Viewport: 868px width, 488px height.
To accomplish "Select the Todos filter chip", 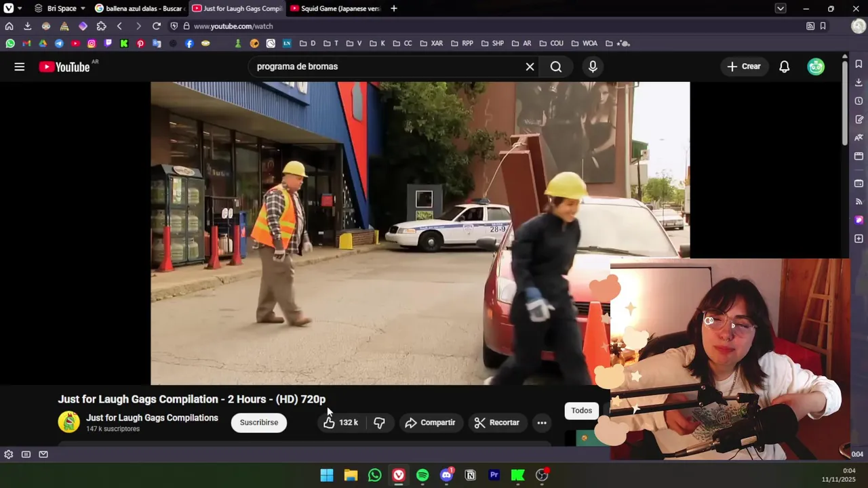I will point(581,410).
